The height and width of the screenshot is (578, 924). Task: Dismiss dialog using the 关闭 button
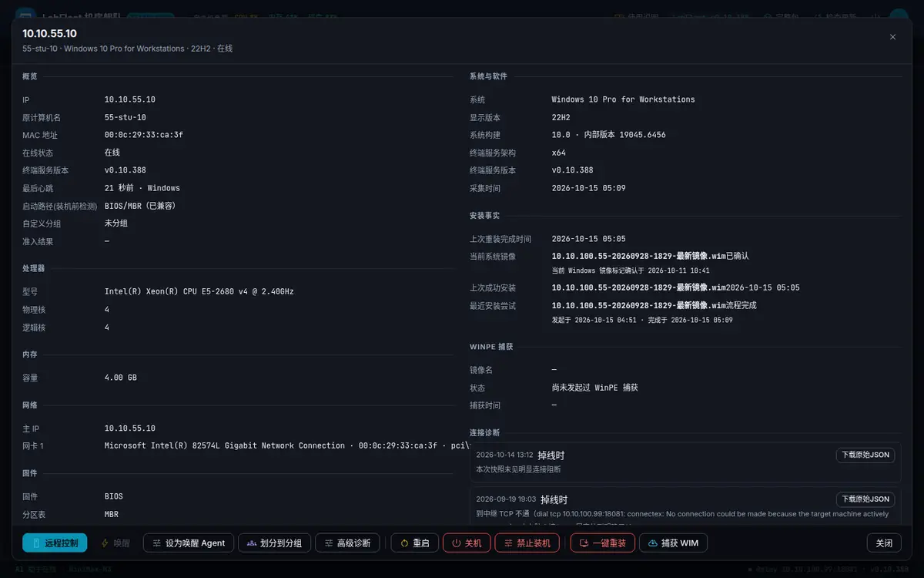coord(884,543)
